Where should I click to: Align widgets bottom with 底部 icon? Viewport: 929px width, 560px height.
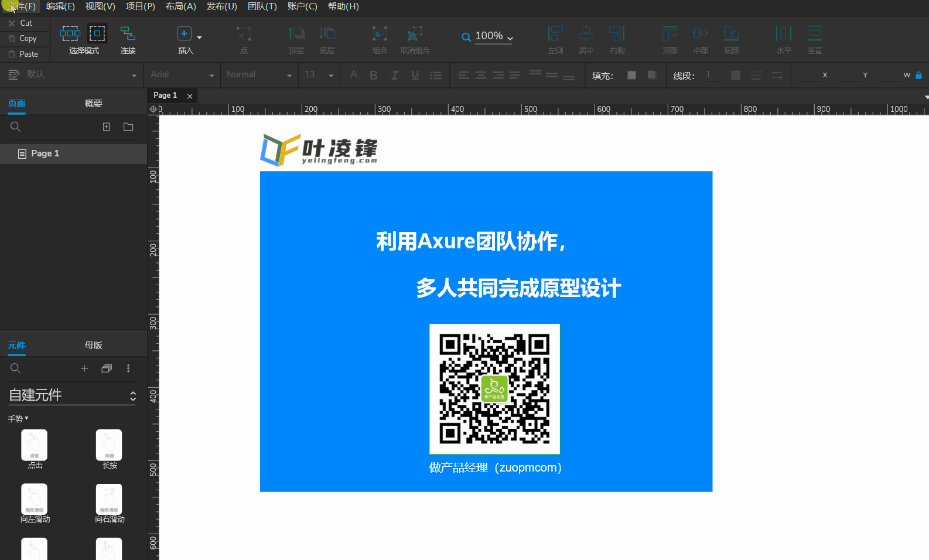(x=731, y=33)
